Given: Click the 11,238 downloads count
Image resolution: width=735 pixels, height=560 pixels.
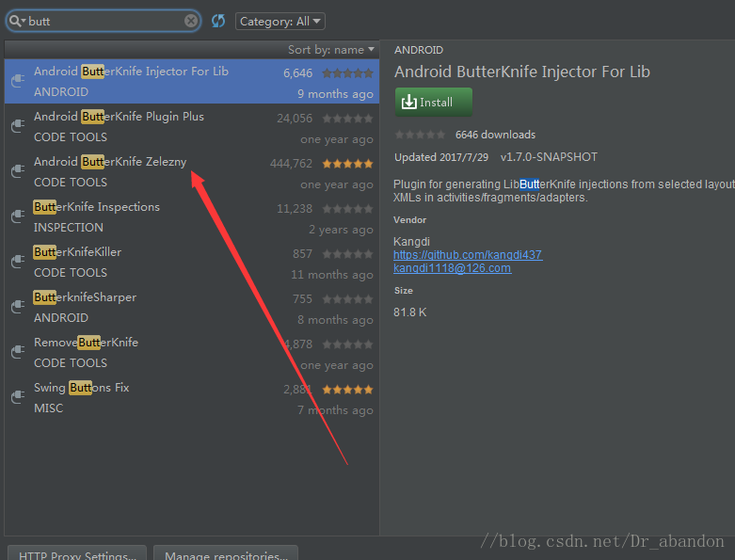Looking at the screenshot, I should coord(295,209).
